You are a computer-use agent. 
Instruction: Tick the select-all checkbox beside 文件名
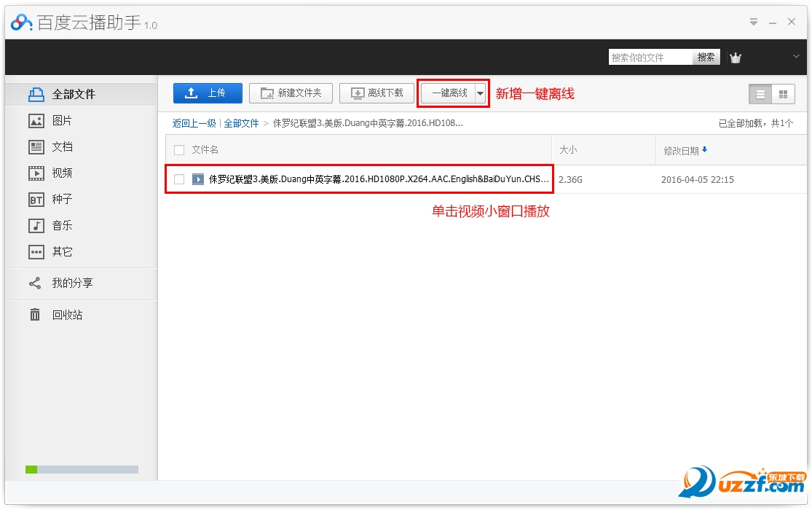pos(179,150)
